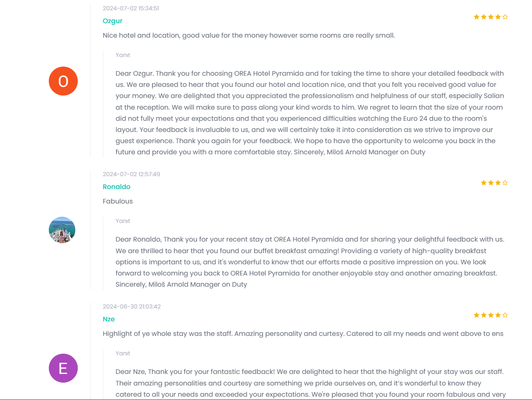Screen dimensions: 532x400
Task: Click the hotel reply addressed to Dear Ronaldo
Action: coord(309,262)
